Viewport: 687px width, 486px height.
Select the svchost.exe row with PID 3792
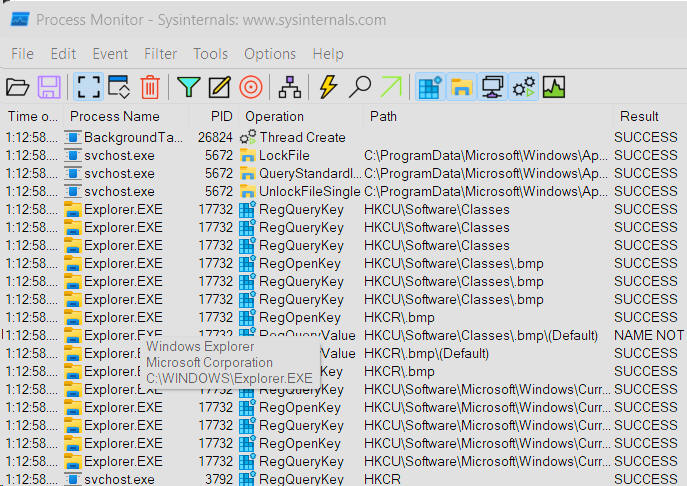pos(344,479)
